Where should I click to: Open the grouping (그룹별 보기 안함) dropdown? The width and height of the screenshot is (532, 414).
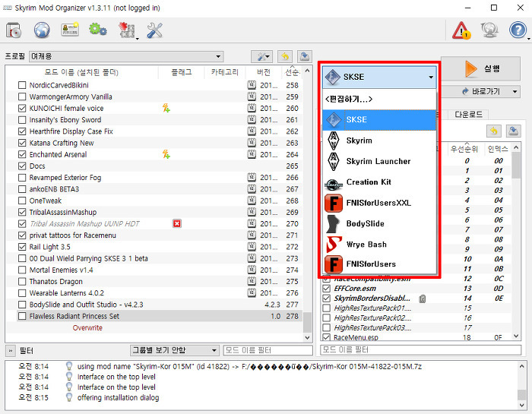174,350
